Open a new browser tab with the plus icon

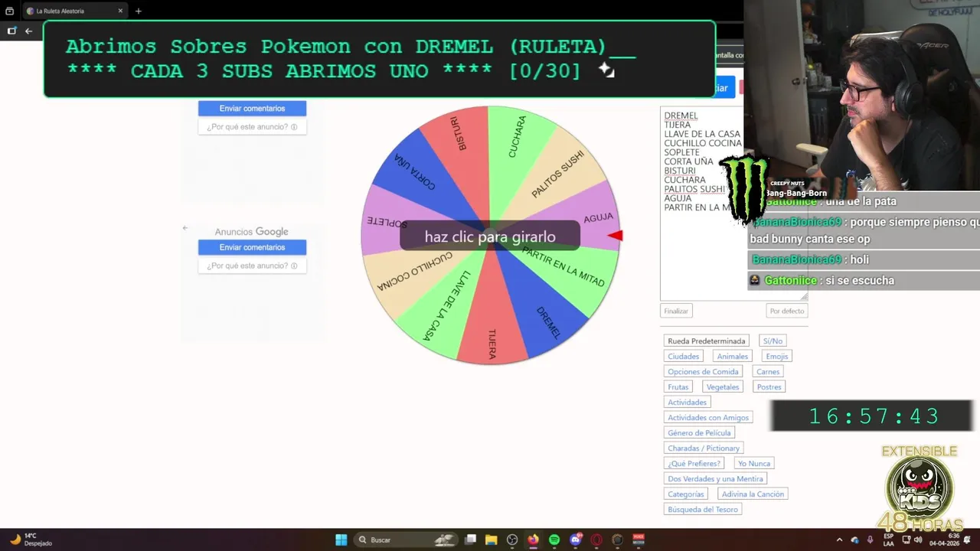pyautogui.click(x=138, y=11)
